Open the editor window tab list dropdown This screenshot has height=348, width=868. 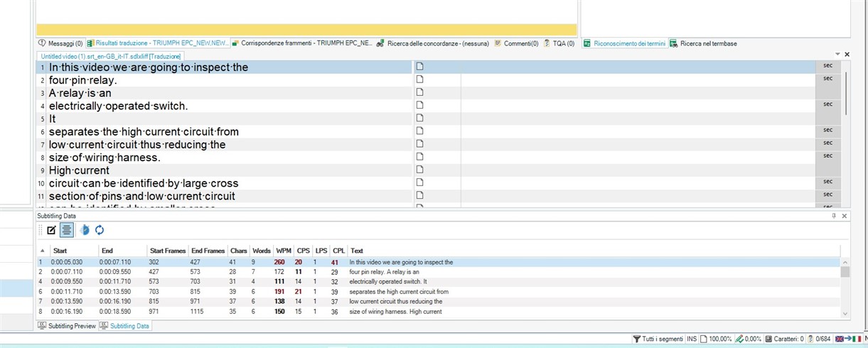837,55
